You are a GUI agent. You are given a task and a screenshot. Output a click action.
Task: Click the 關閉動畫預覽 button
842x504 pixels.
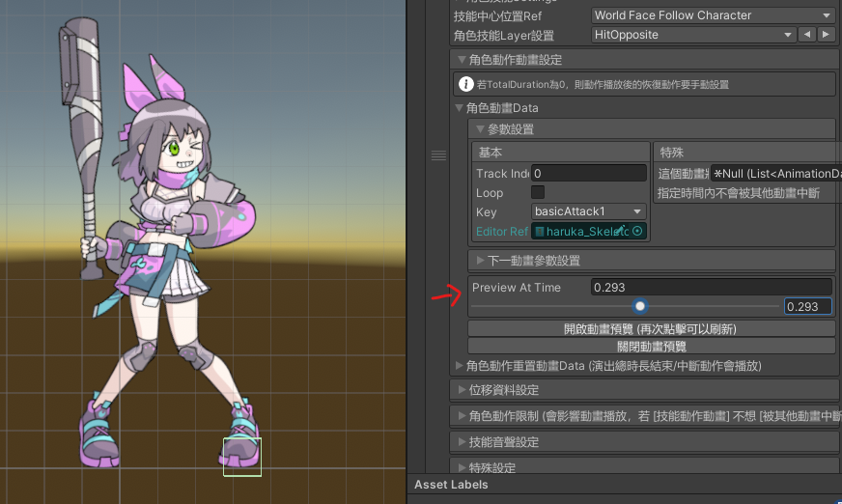coord(652,347)
